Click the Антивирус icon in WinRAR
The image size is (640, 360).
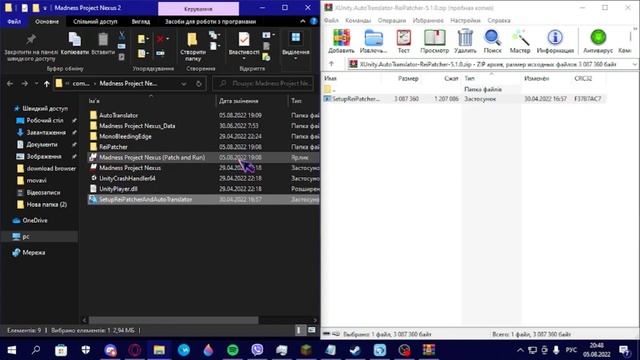pos(598,41)
